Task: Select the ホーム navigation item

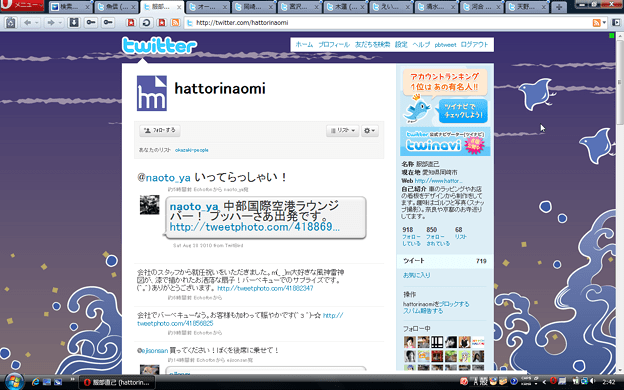Action: (304, 45)
